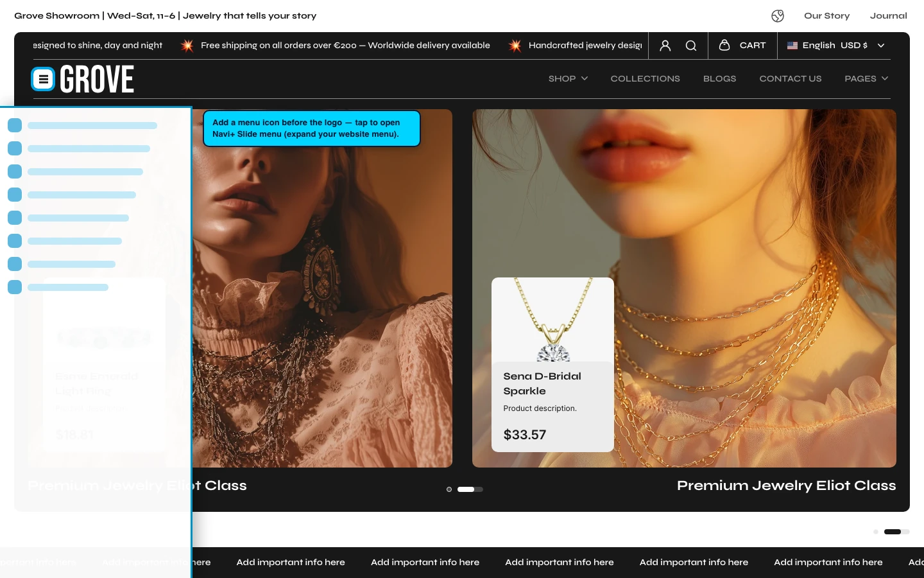Click the gold chain necklace hero image
This screenshot has height=578, width=924.
[x=684, y=288]
